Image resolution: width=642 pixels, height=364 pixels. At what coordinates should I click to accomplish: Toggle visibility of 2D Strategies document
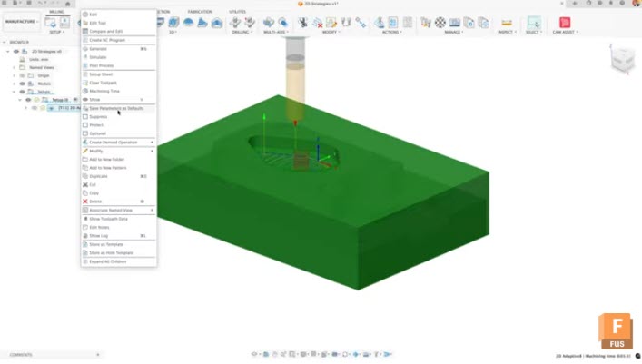(16, 51)
